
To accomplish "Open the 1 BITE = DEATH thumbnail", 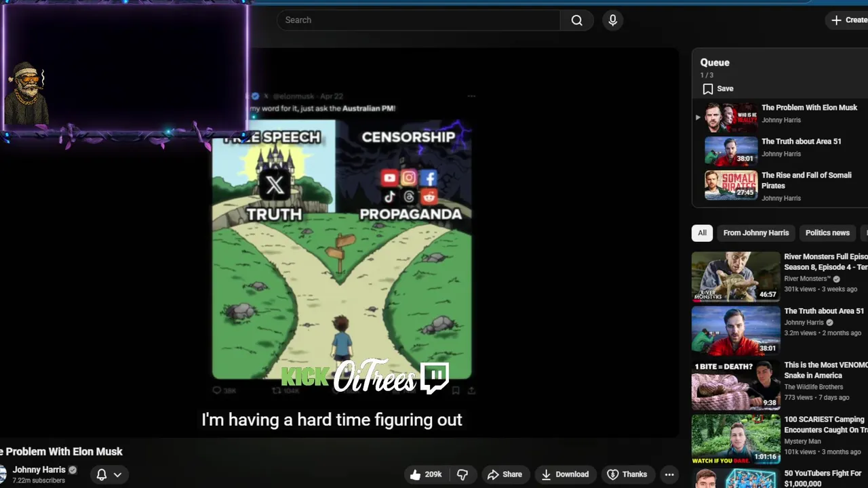I will tap(736, 386).
